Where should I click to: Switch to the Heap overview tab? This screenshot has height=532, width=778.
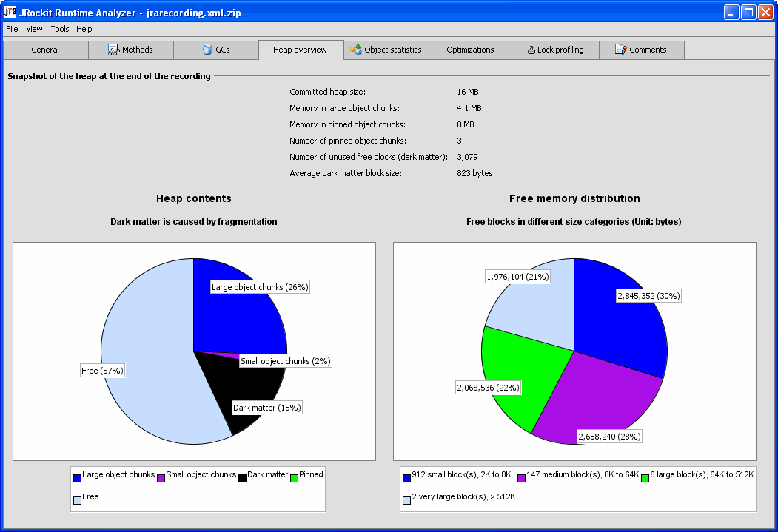tap(301, 50)
